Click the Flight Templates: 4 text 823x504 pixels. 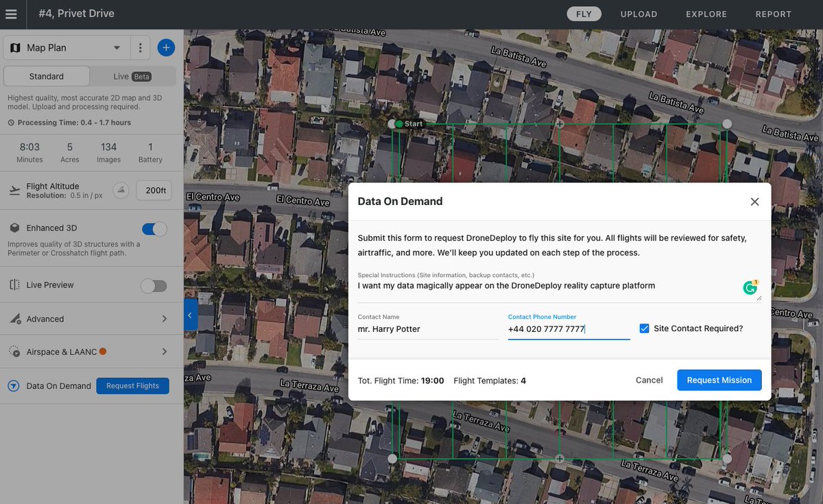click(490, 381)
